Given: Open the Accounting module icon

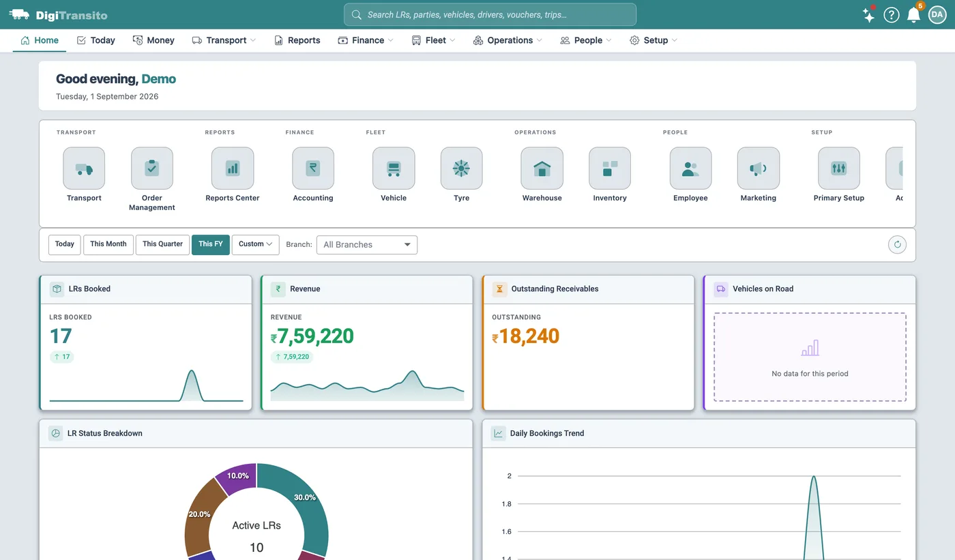Looking at the screenshot, I should [313, 168].
